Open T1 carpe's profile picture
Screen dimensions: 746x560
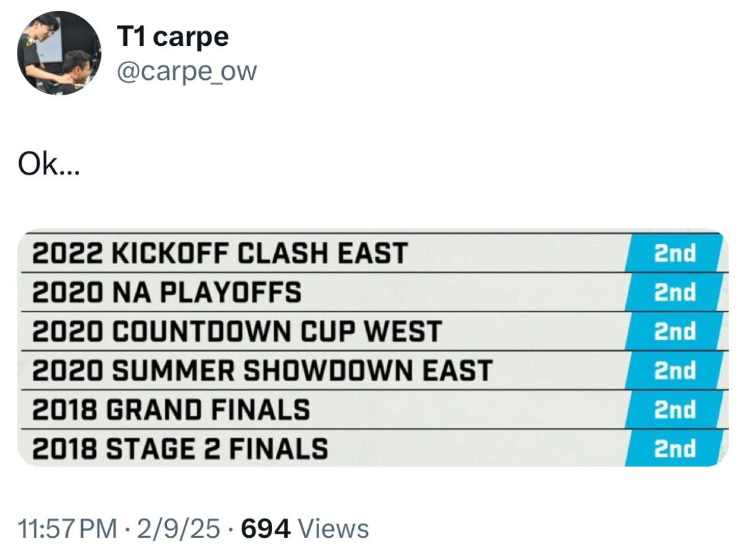pyautogui.click(x=59, y=53)
